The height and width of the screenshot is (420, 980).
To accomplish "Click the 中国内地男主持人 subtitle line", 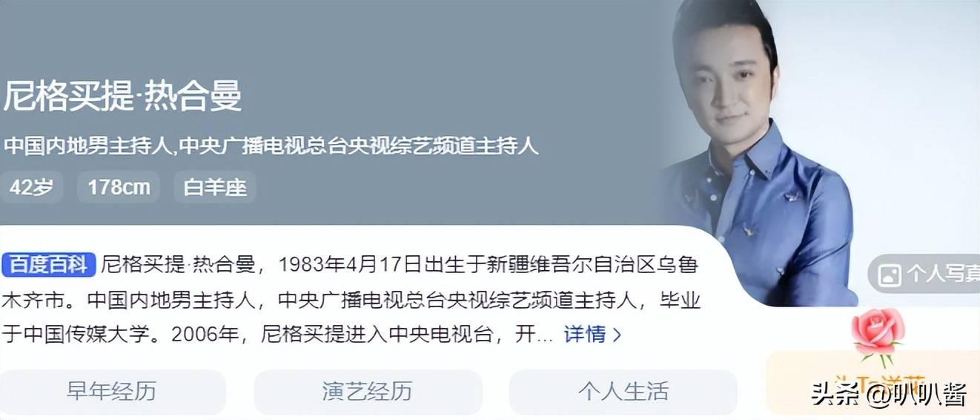I will [x=271, y=145].
